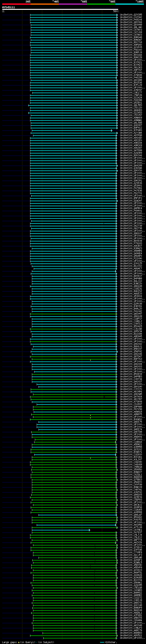Viewport: 146px width, 644px height.
Task: Click the cyan alignment bar for Q2V395
Action: coord(74,15)
